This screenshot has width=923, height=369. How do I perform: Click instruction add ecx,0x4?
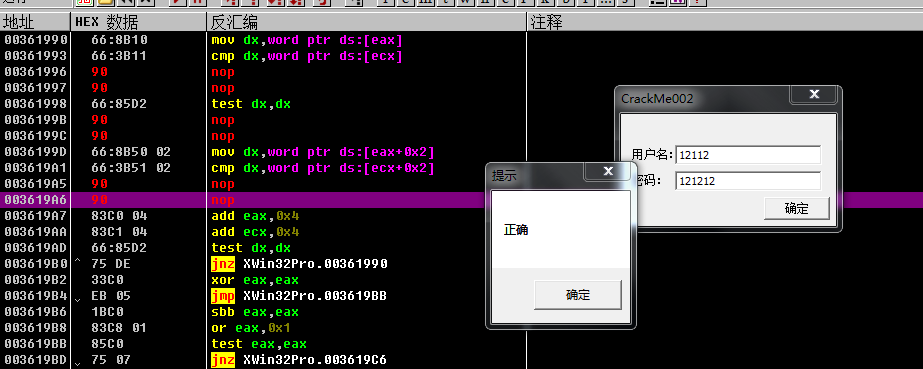click(255, 231)
